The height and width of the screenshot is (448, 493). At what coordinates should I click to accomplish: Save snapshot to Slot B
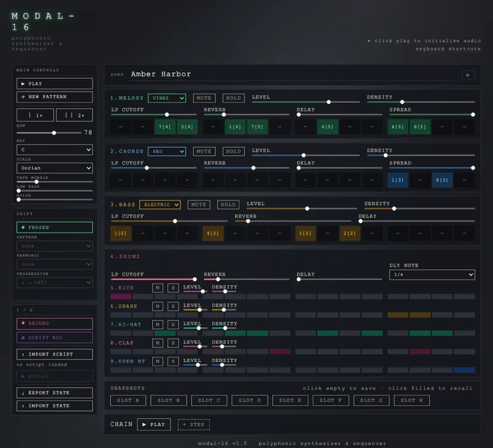pos(169,400)
